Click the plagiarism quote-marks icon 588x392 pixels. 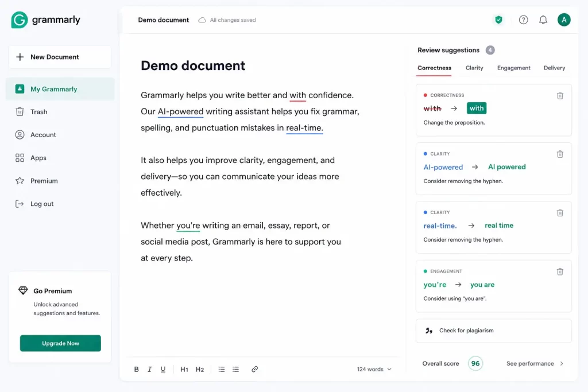tap(428, 331)
